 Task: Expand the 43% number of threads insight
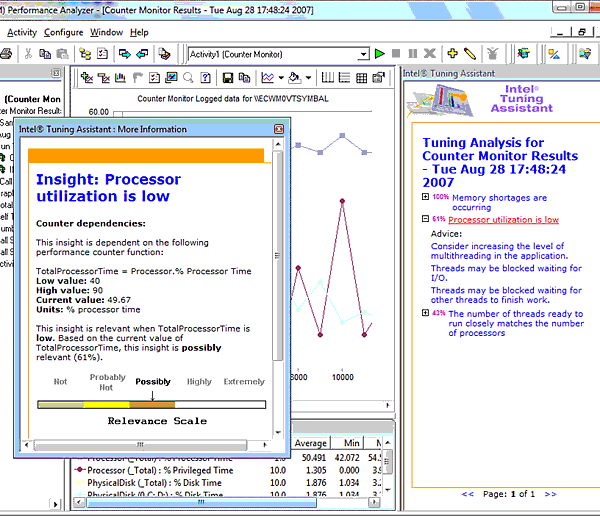point(425,313)
